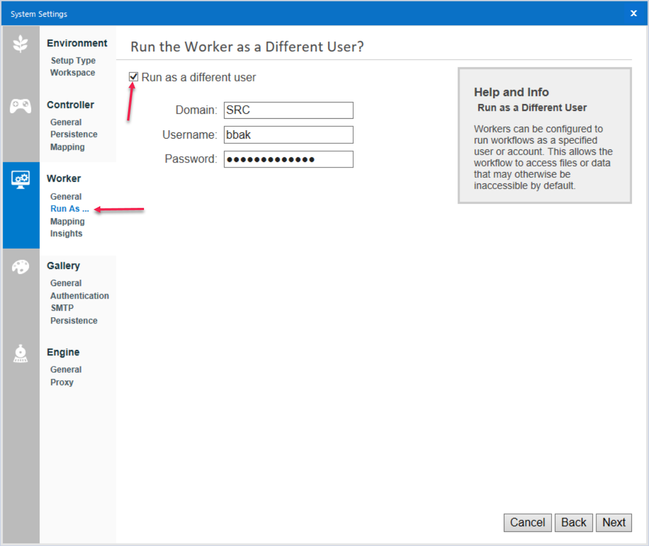
Task: Open General under Worker
Action: pos(66,197)
